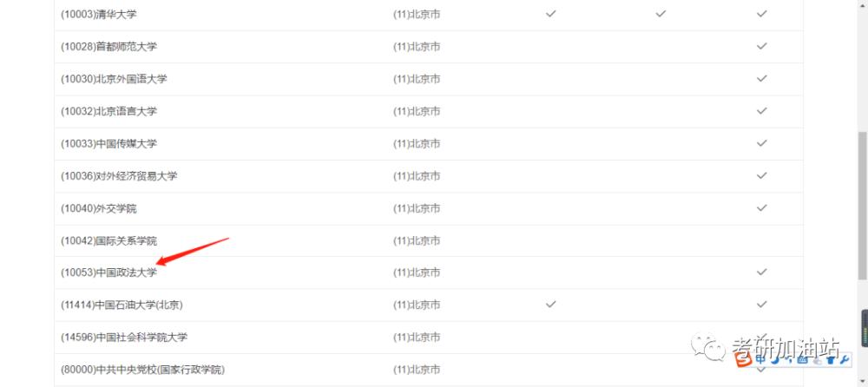This screenshot has width=868, height=387.
Task: Open the Sogou skin shirt icon
Action: [831, 360]
